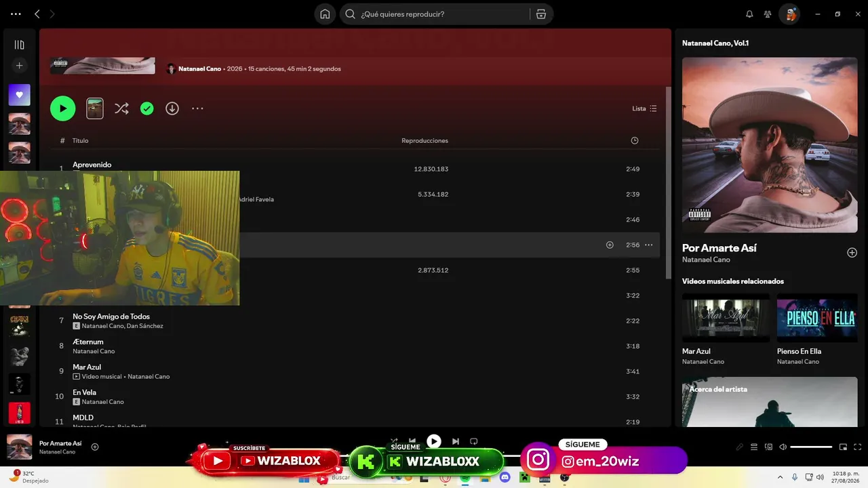The width and height of the screenshot is (868, 488).
Task: Open the Spotify three-dot app menu
Action: tap(16, 14)
